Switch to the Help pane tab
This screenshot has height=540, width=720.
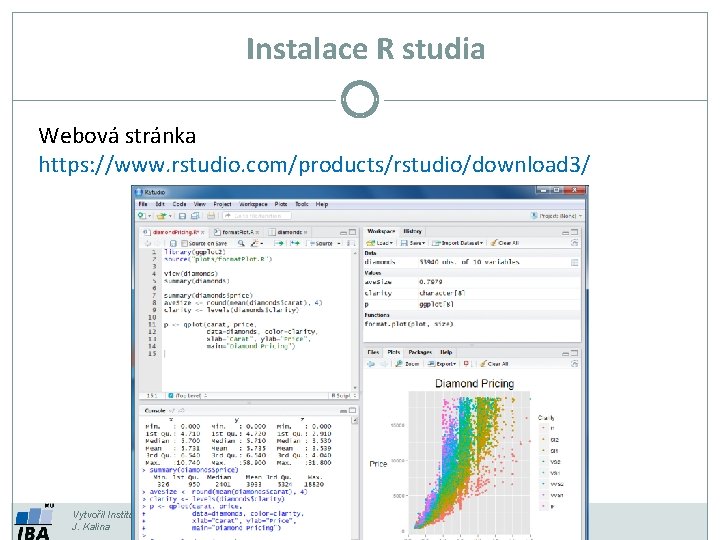(x=446, y=352)
